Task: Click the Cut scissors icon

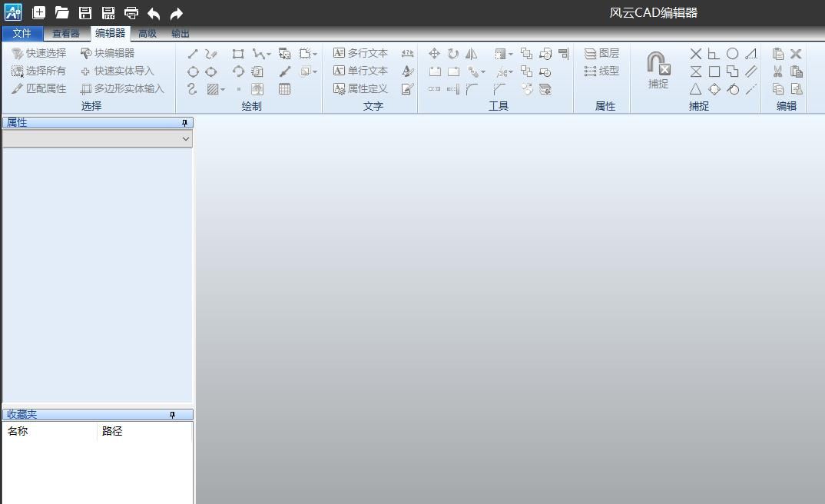Action: point(777,71)
